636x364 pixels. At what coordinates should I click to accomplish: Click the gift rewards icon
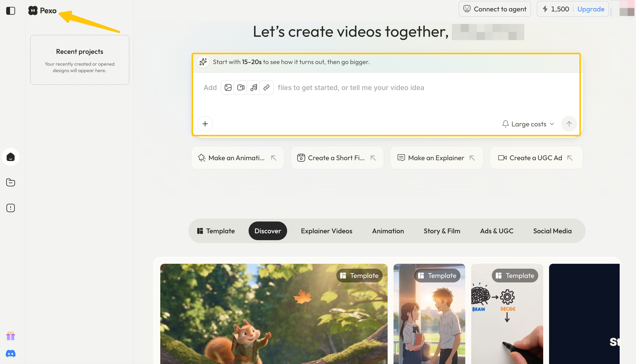click(10, 336)
